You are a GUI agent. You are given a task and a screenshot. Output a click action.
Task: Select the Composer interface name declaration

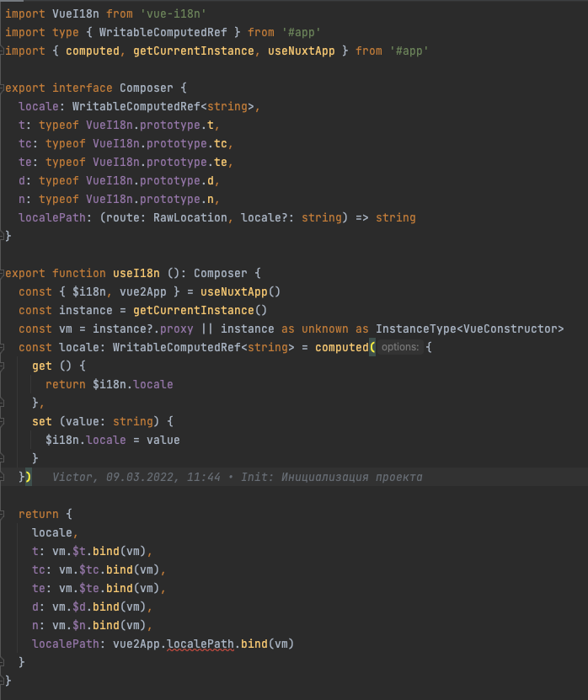point(146,88)
